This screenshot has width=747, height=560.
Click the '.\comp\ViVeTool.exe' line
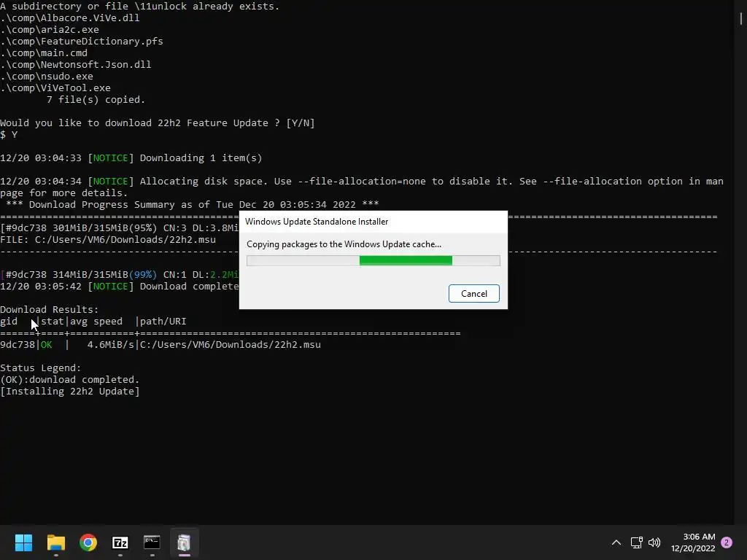55,88
